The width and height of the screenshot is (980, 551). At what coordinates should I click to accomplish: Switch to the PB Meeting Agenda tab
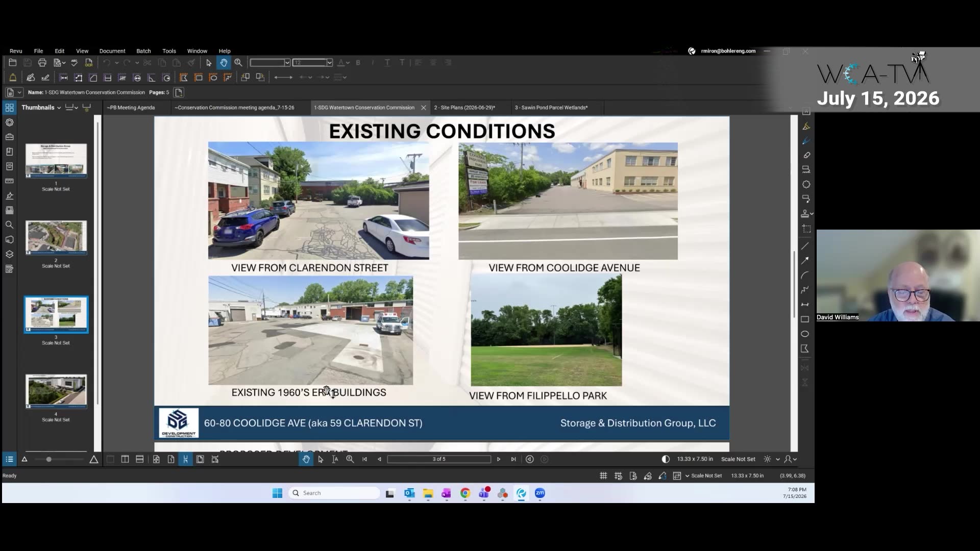click(x=131, y=108)
